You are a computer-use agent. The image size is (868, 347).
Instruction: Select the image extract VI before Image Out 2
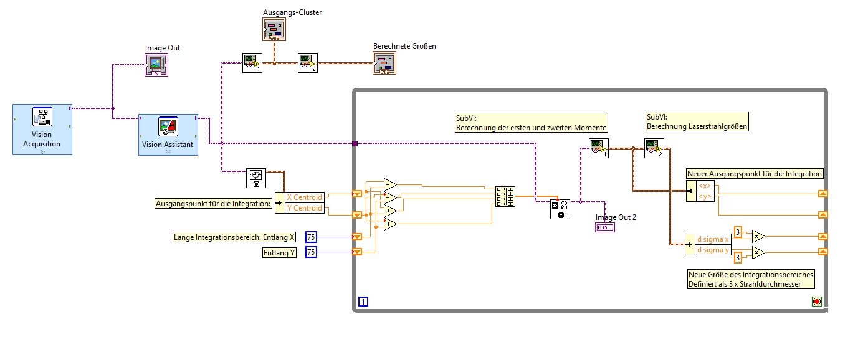560,209
